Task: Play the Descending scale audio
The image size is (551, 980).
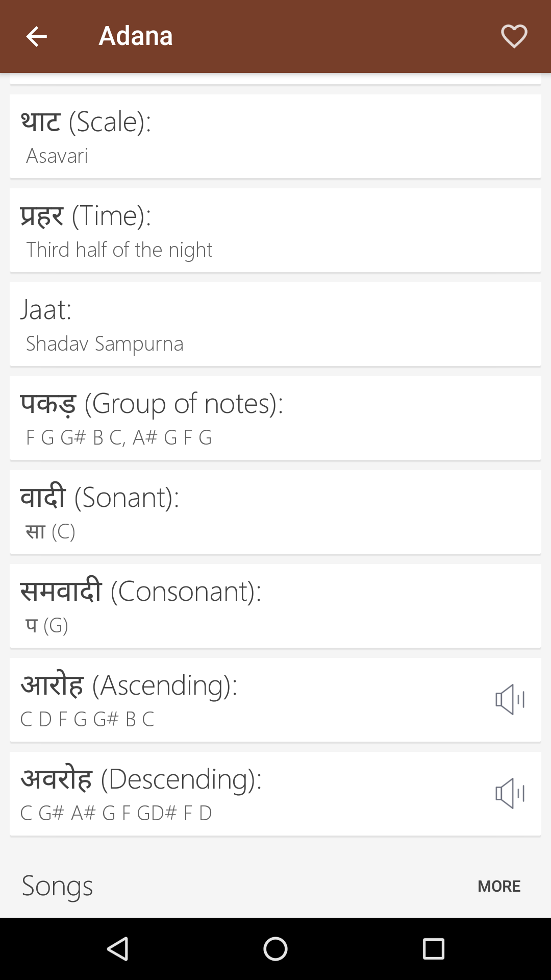Action: tap(510, 794)
